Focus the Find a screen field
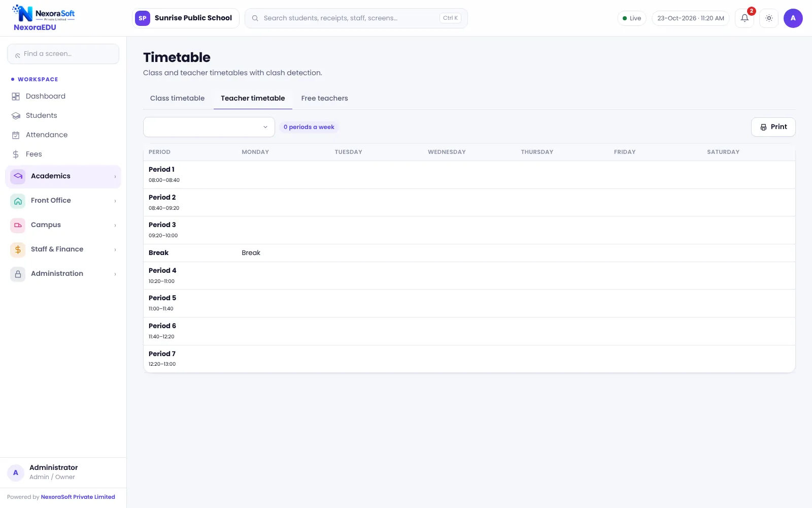Image resolution: width=812 pixels, height=508 pixels. [x=63, y=54]
